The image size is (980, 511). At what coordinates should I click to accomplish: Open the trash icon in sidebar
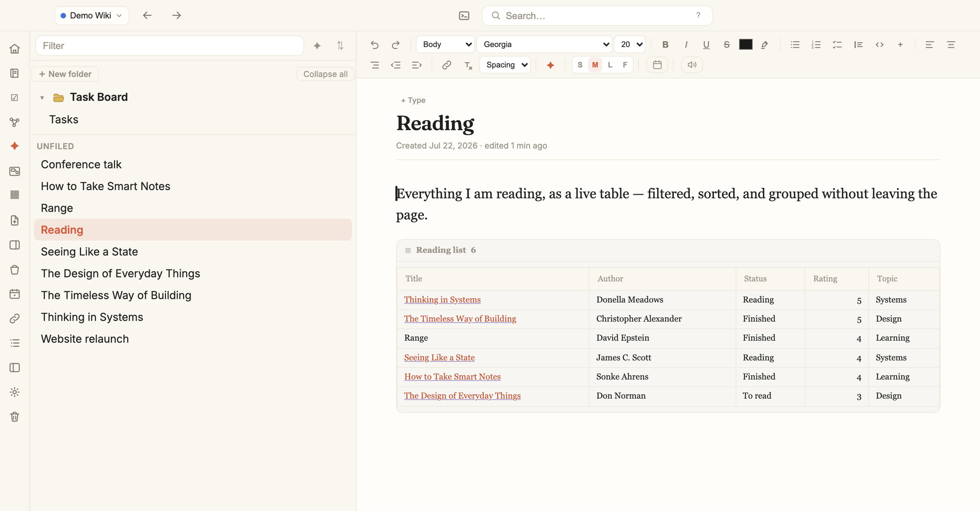(15, 417)
